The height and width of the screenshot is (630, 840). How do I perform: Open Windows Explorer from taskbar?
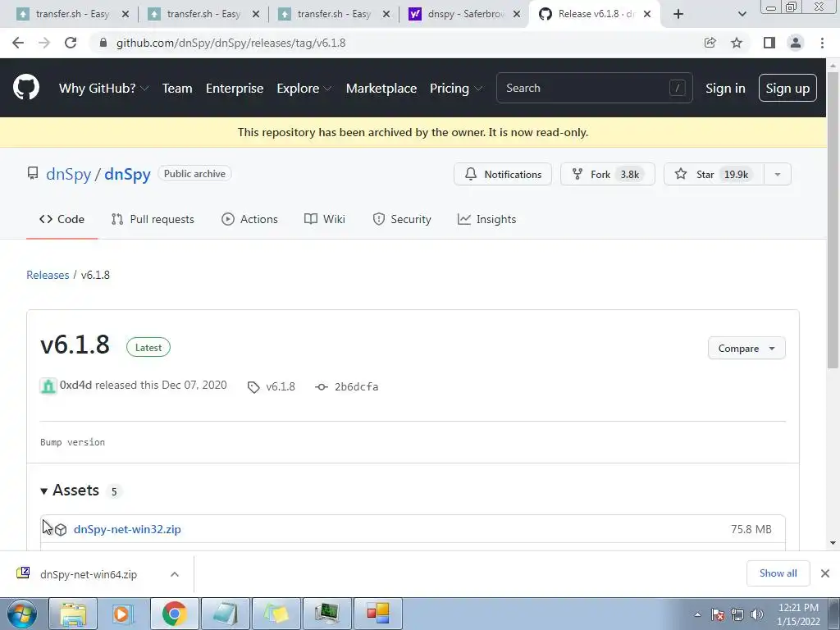(x=73, y=614)
